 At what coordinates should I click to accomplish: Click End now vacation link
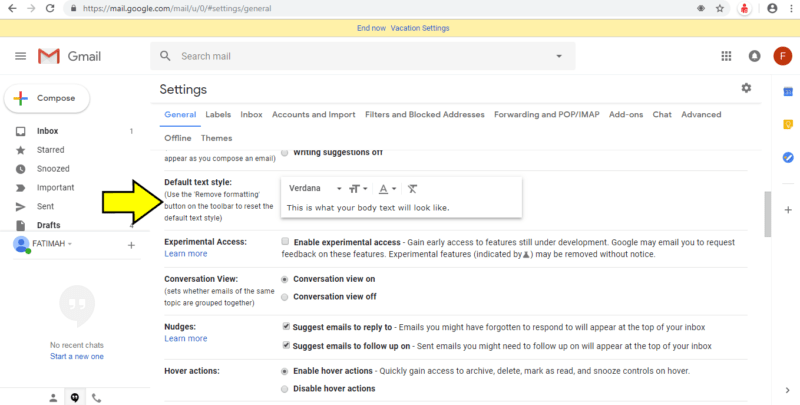click(371, 28)
